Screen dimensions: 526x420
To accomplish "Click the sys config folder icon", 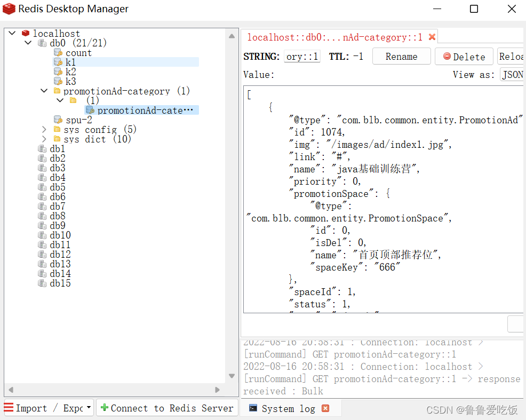I will [x=57, y=130].
